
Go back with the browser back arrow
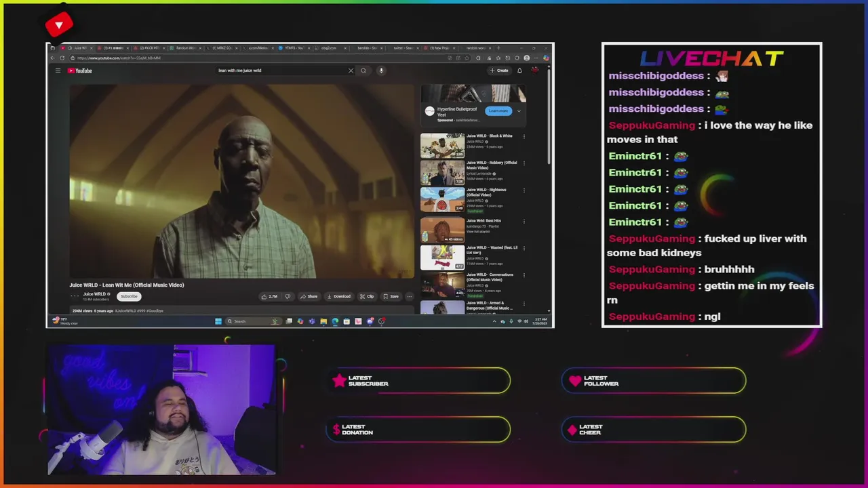(x=53, y=58)
